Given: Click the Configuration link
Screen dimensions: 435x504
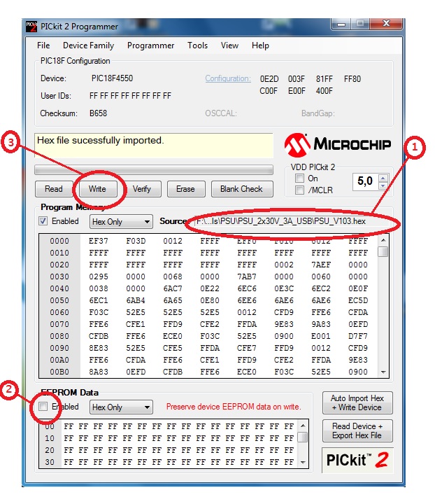Looking at the screenshot, I should click(x=228, y=78).
